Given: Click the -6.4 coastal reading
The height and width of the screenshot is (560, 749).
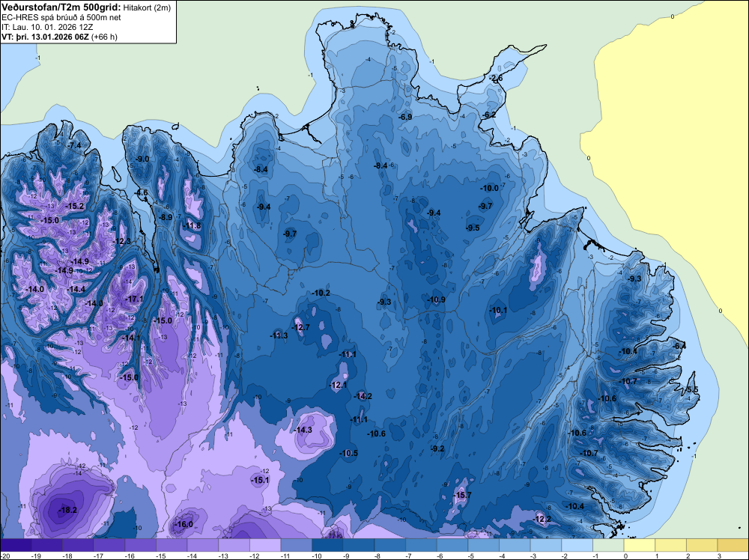Looking at the screenshot, I should pos(679,346).
